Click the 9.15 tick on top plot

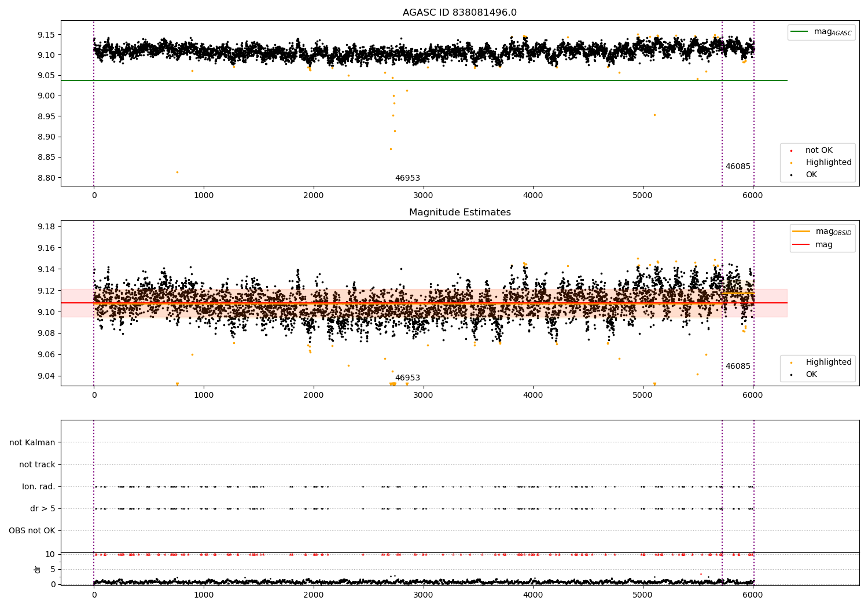click(45, 35)
